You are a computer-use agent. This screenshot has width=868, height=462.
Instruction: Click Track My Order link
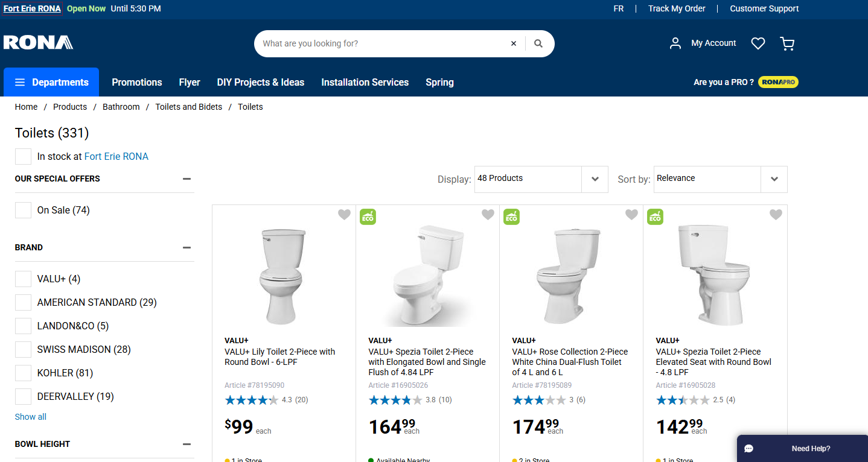coord(677,8)
